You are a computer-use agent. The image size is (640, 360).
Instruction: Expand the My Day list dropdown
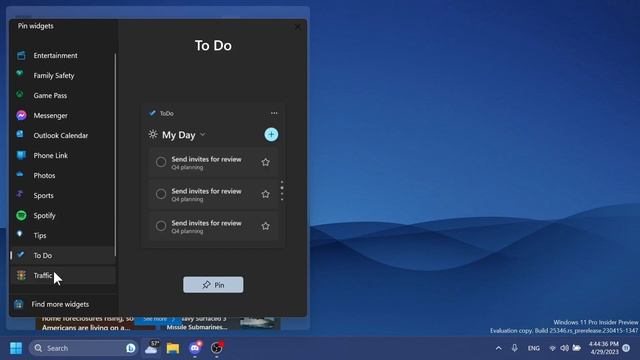[x=203, y=134]
